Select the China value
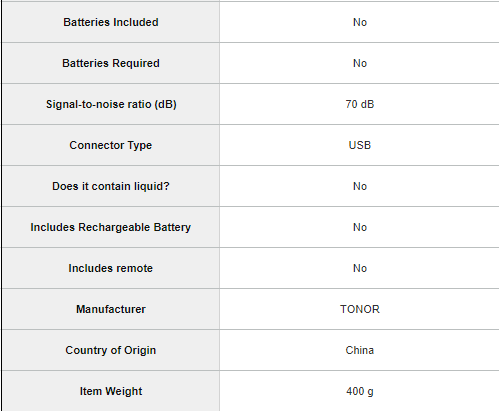This screenshot has height=411, width=499. (x=360, y=350)
